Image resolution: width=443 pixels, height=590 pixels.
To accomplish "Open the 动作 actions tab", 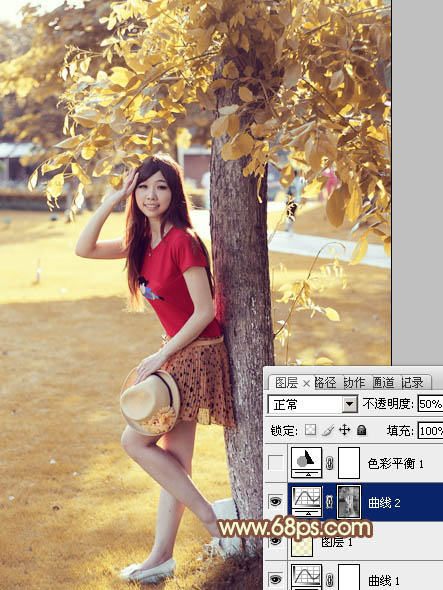I will click(354, 383).
